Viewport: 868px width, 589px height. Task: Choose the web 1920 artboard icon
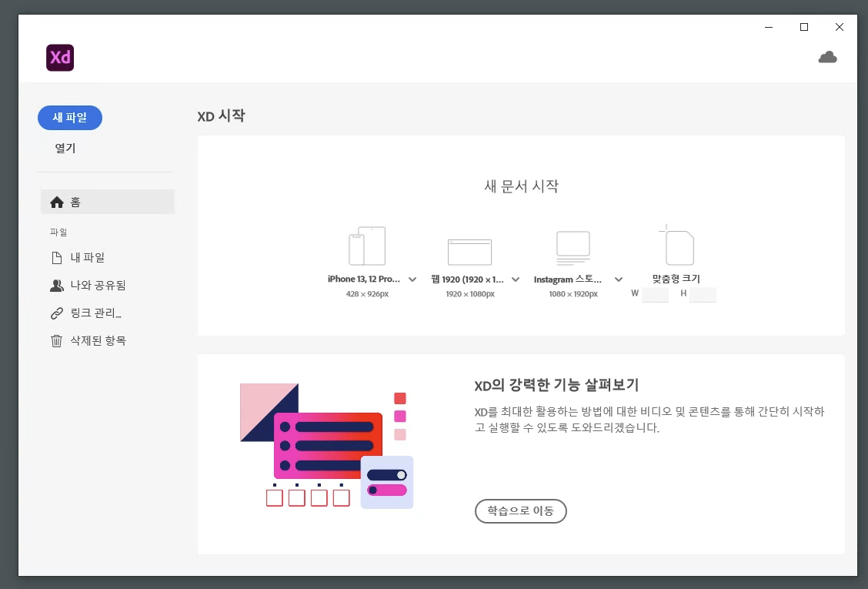click(x=470, y=252)
